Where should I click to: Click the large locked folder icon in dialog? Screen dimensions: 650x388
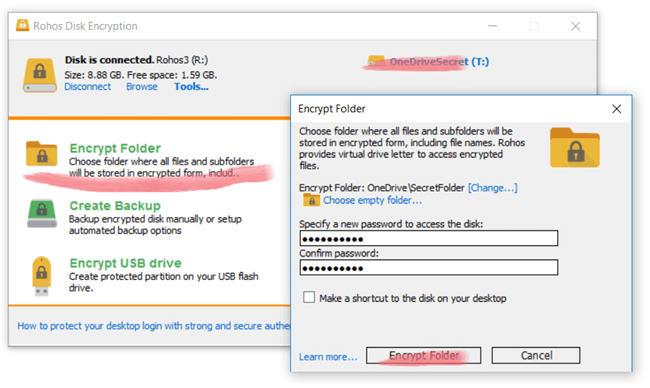(x=575, y=148)
